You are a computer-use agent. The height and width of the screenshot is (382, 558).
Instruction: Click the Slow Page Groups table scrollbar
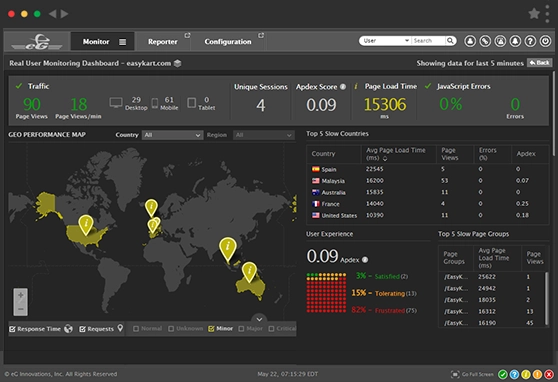point(547,298)
